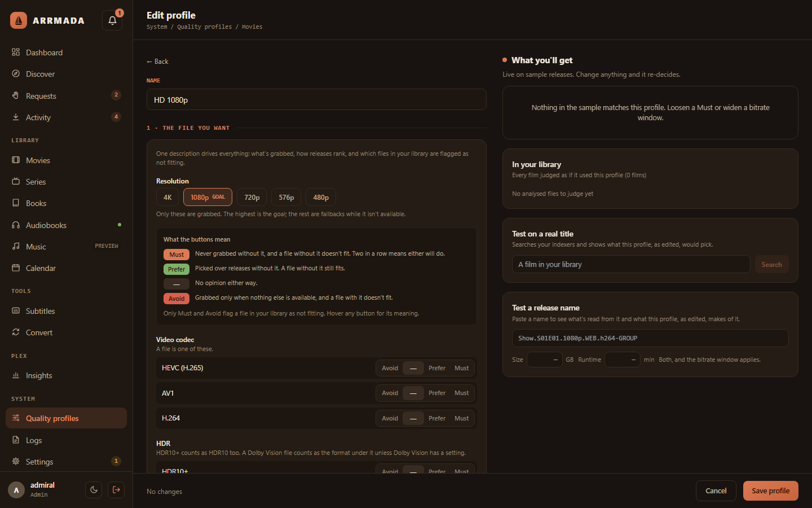Click the log out icon

[x=116, y=490]
